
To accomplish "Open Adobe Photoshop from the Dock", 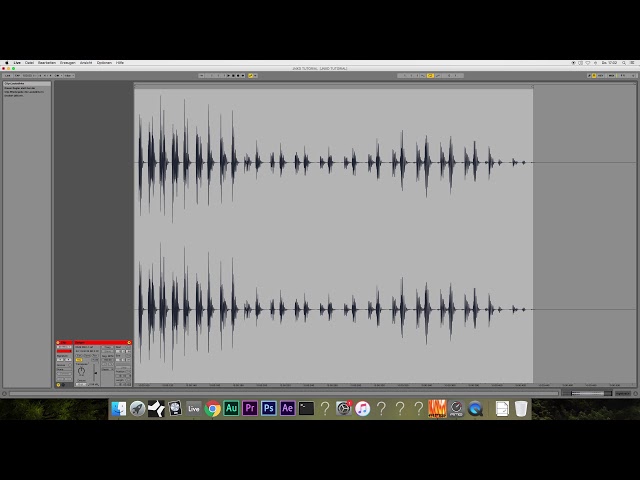I will 269,408.
